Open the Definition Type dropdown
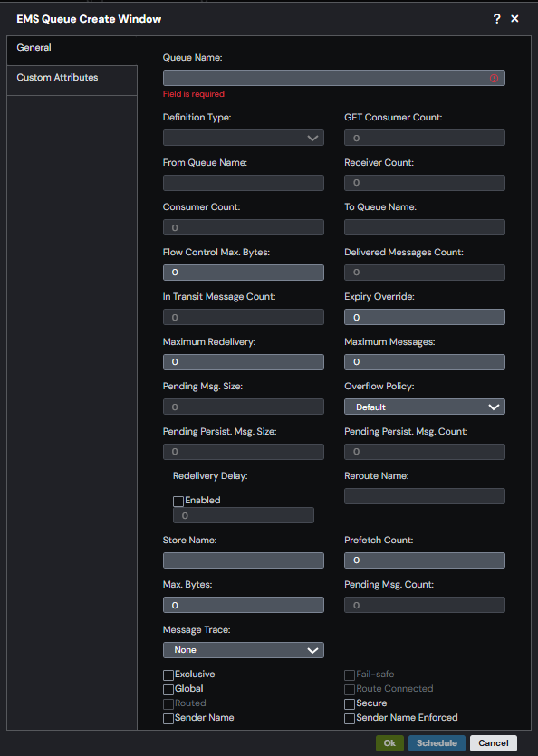This screenshot has width=538, height=756. (243, 138)
